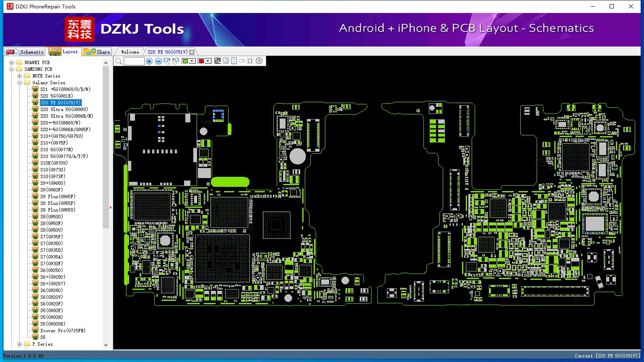
Task: Open the Share tab
Action: tap(96, 52)
